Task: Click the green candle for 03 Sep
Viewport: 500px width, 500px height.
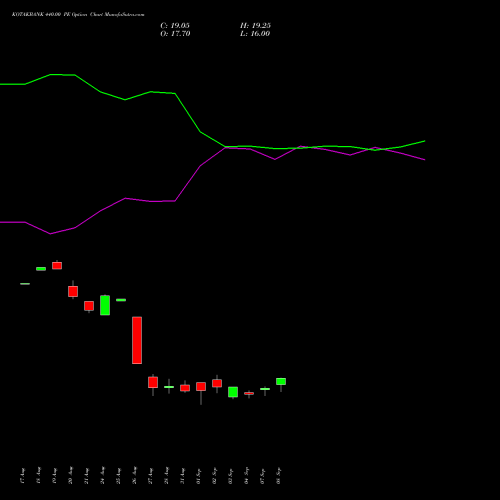Action: 233,392
